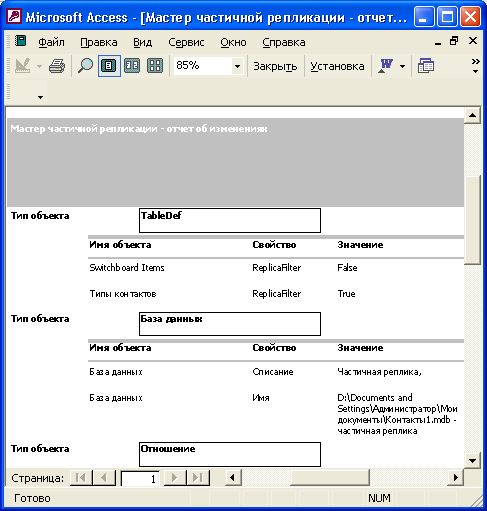The height and width of the screenshot is (511, 487).
Task: Expand the Office Links dropdown arrow
Action: (x=402, y=66)
